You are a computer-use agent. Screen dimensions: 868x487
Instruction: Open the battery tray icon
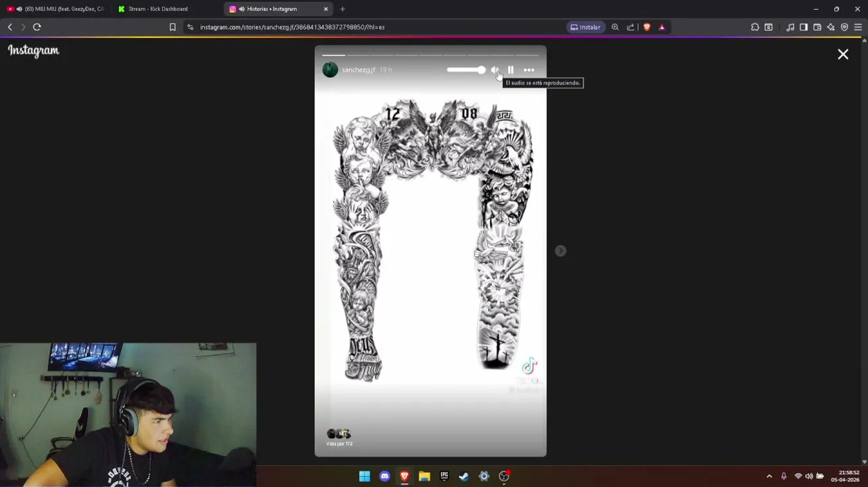tap(820, 476)
